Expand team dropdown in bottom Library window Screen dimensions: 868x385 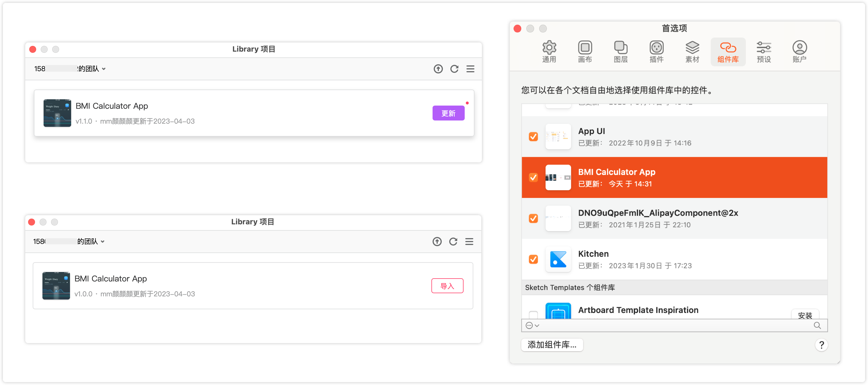(x=102, y=242)
